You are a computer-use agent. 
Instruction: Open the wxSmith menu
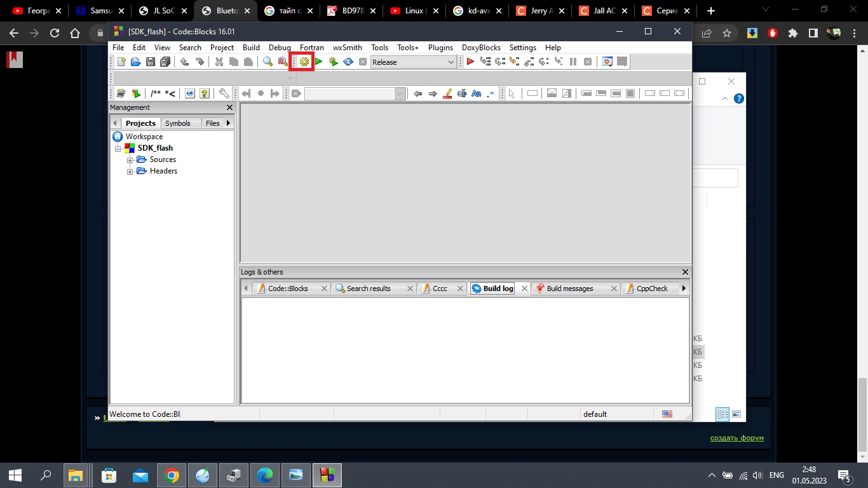click(348, 48)
